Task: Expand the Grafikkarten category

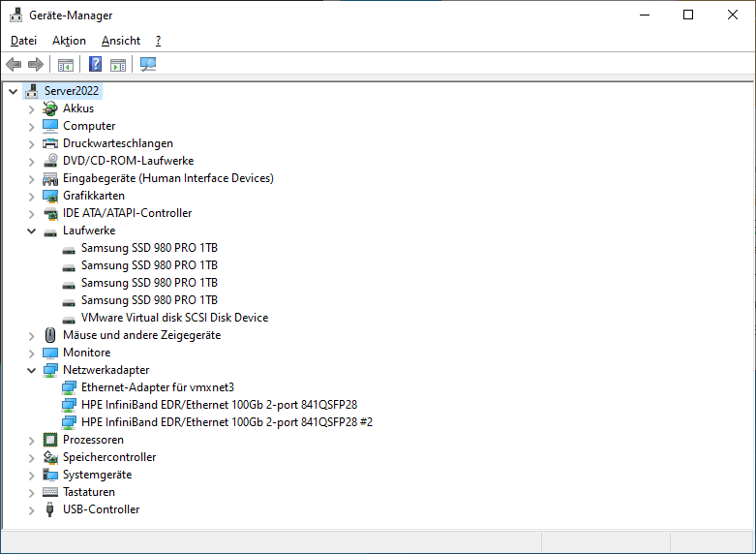Action: [x=32, y=197]
